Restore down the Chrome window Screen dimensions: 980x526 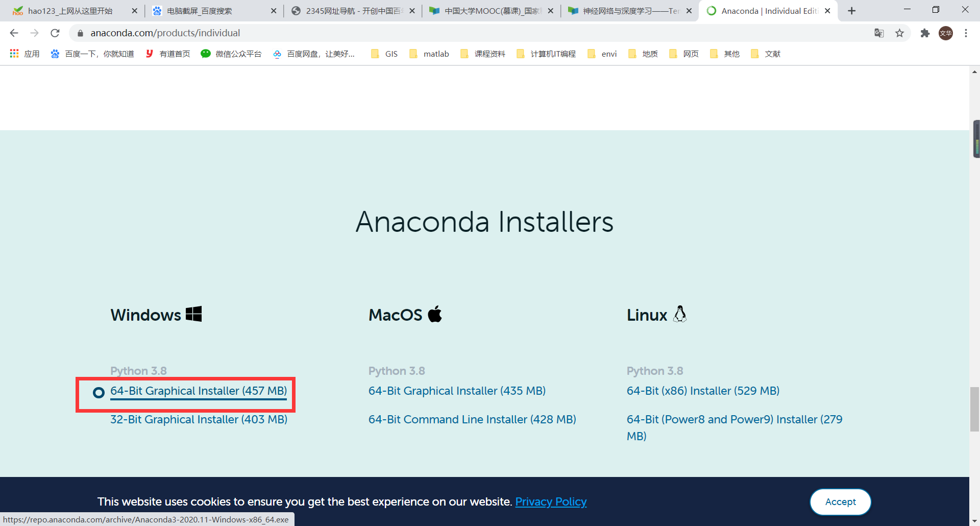point(936,10)
